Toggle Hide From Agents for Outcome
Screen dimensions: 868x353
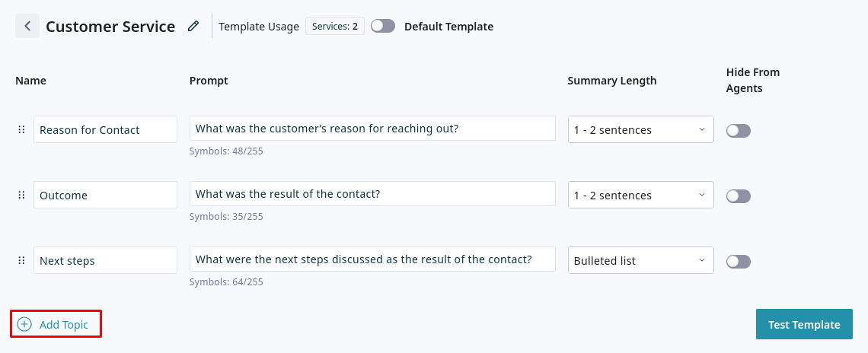click(x=738, y=196)
